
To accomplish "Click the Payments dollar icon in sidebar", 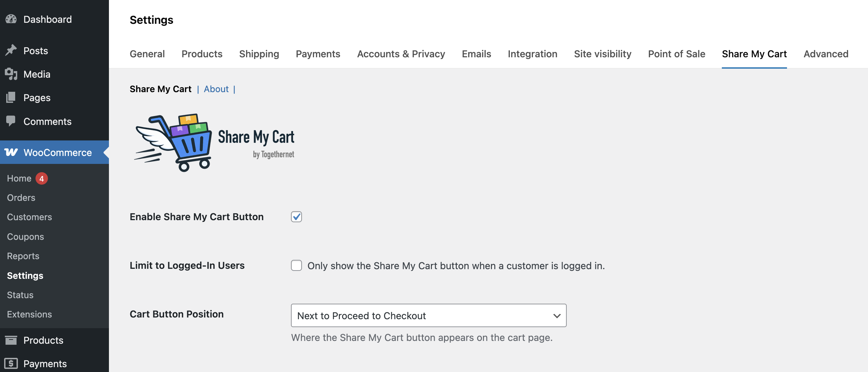I will (x=11, y=363).
